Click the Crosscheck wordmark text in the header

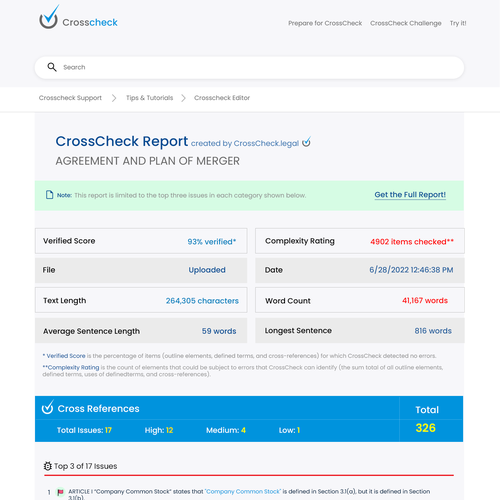click(90, 22)
